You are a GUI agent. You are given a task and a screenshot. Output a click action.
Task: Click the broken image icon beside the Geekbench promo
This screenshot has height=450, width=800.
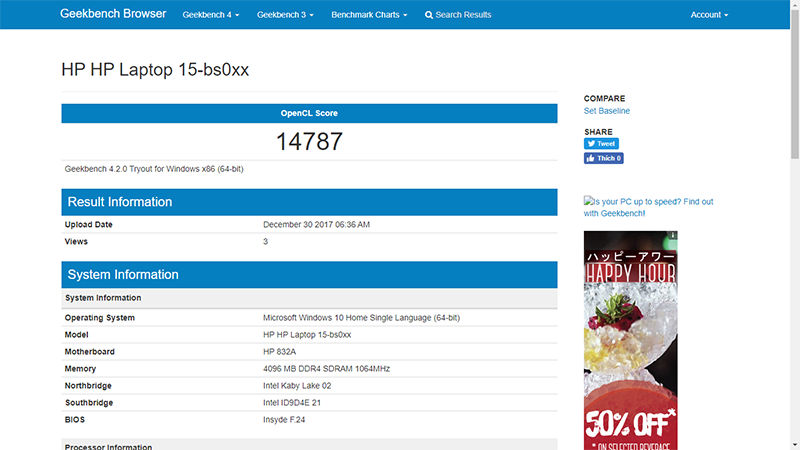(x=588, y=201)
